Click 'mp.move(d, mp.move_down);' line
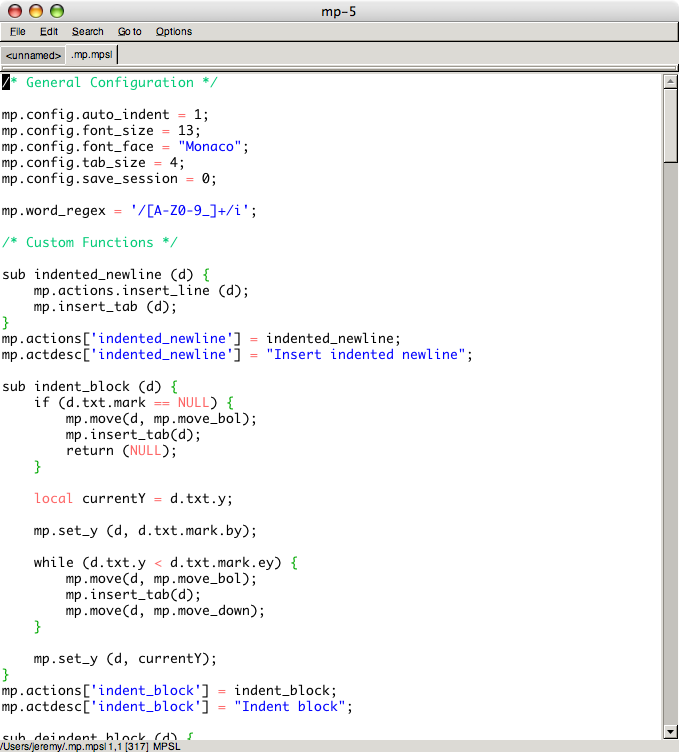The width and height of the screenshot is (679, 752). 165,611
